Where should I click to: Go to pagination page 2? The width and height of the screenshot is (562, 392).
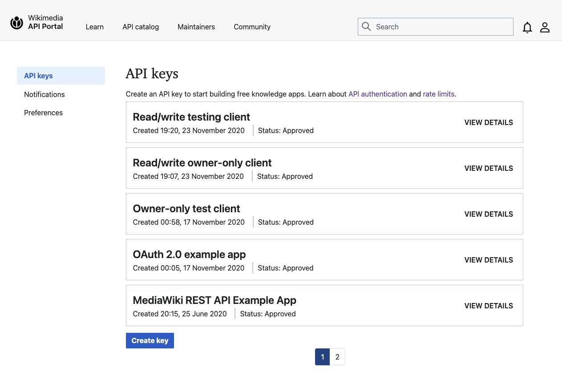pos(337,357)
